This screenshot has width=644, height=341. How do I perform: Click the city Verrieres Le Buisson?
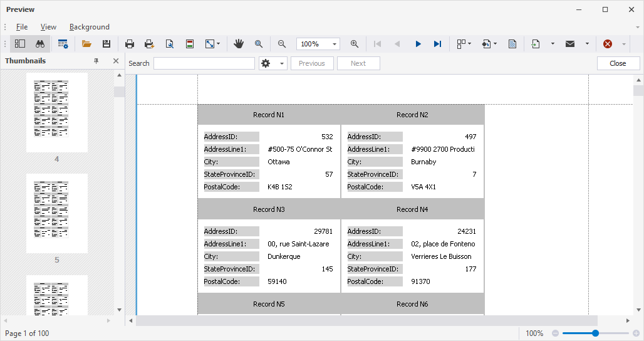tap(441, 256)
